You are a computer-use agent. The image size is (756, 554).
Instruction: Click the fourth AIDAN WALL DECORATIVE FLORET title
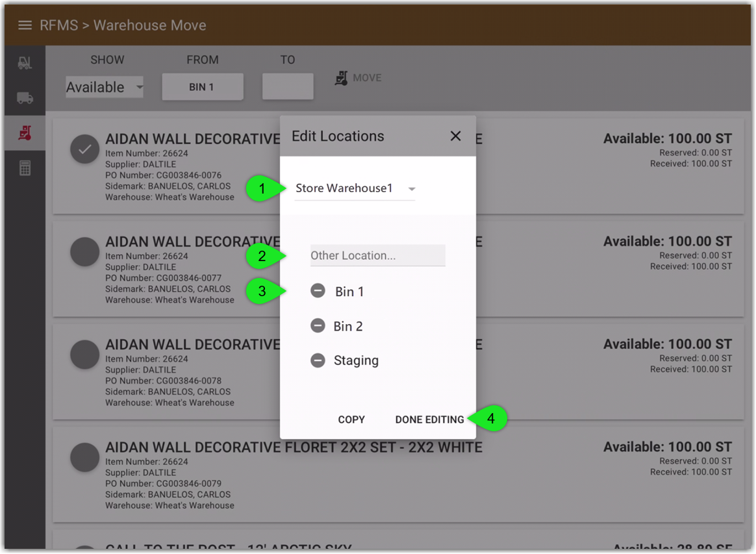coord(294,447)
